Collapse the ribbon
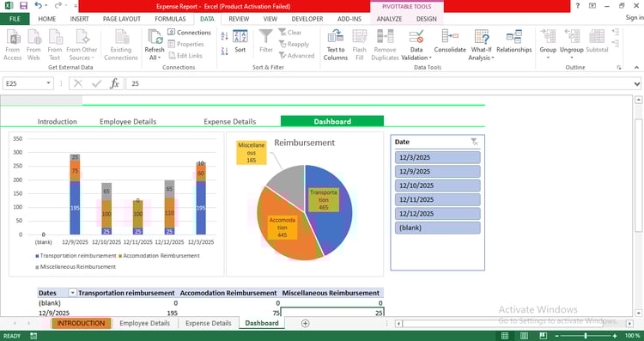 tap(636, 67)
